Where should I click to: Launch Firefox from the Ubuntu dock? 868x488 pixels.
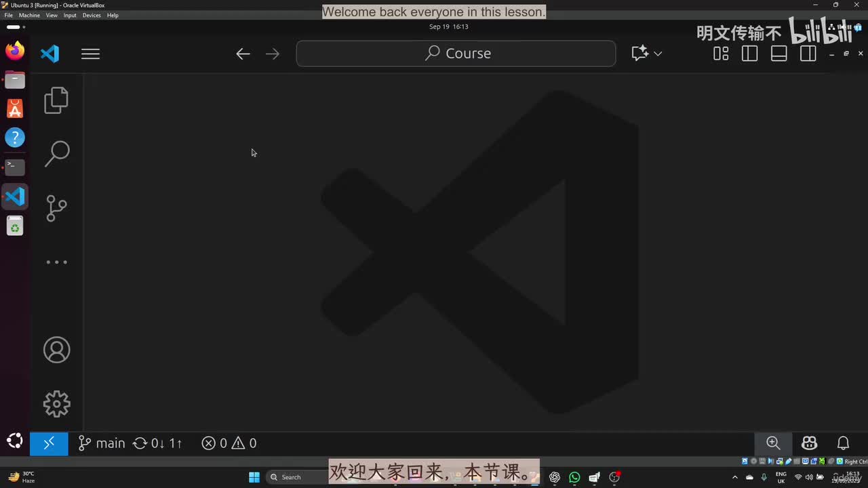click(15, 51)
